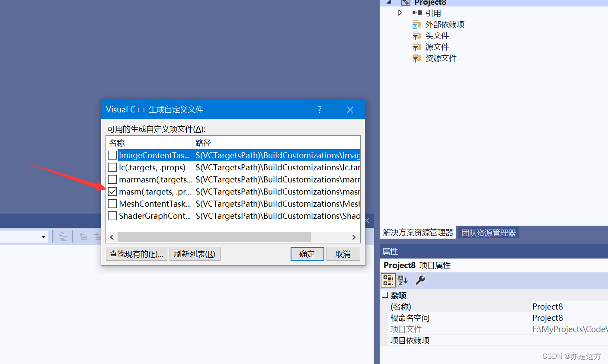Check the ImageContentTask customization checkbox
Image resolution: width=608 pixels, height=364 pixels.
pos(112,155)
